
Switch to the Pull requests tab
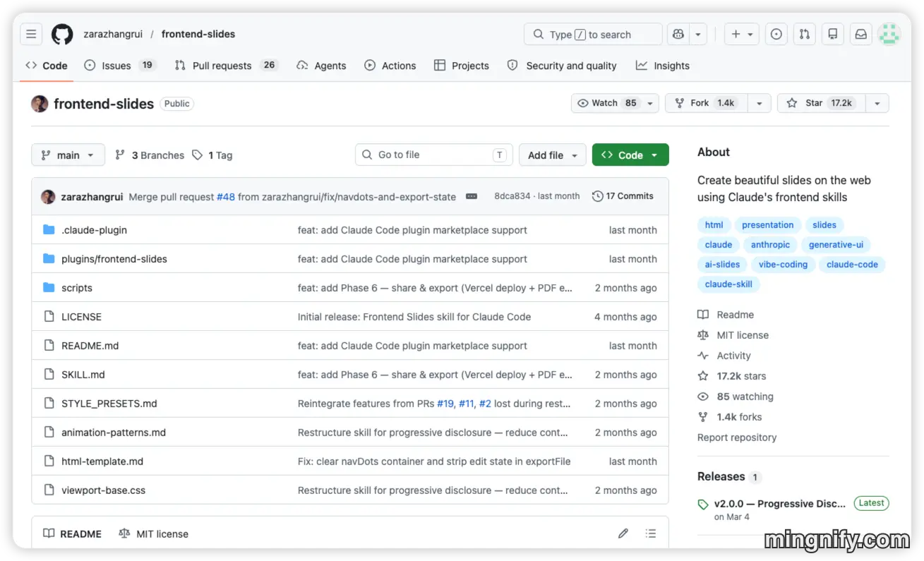tap(226, 66)
